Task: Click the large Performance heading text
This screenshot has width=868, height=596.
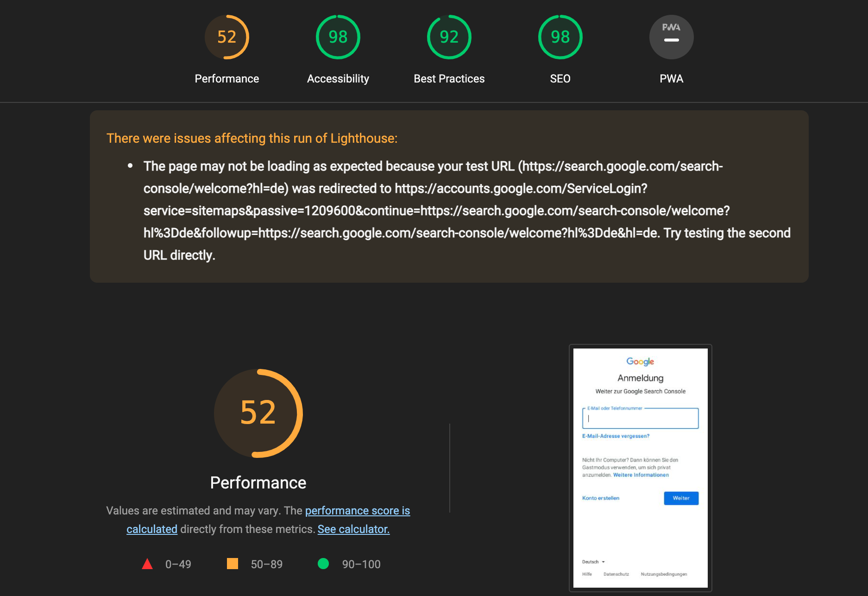Action: click(258, 482)
